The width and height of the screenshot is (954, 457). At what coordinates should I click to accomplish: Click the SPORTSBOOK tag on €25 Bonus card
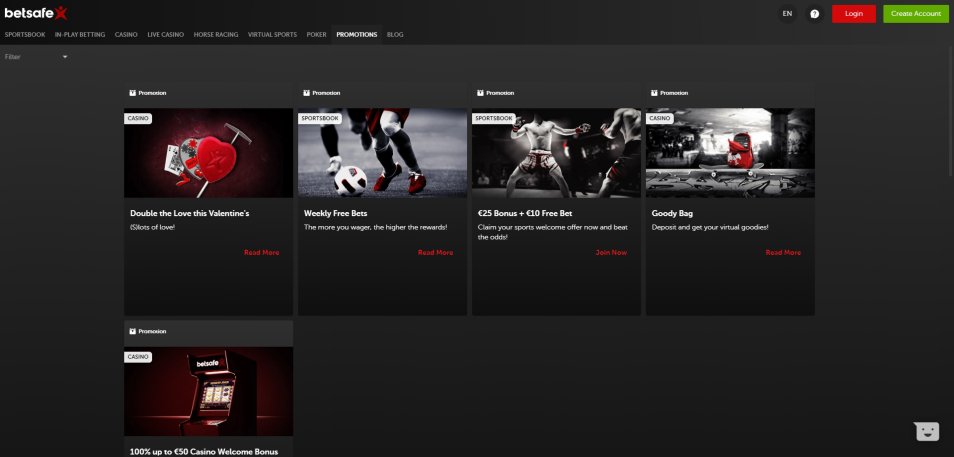tap(494, 118)
